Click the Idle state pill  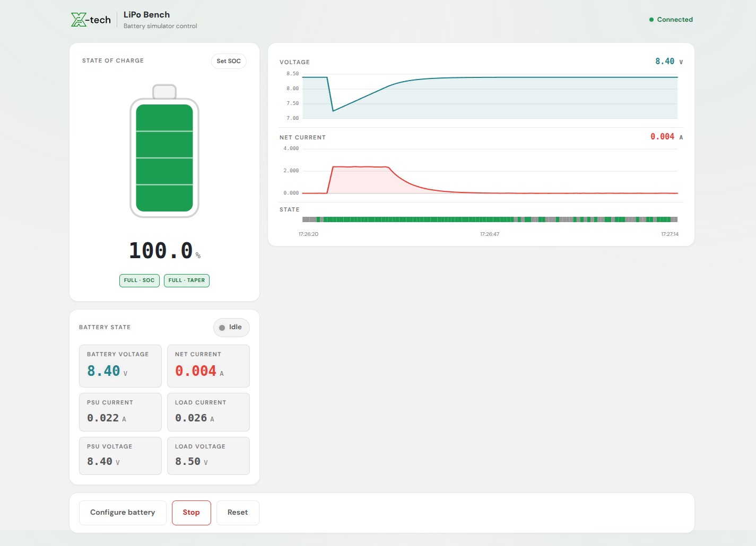(231, 328)
